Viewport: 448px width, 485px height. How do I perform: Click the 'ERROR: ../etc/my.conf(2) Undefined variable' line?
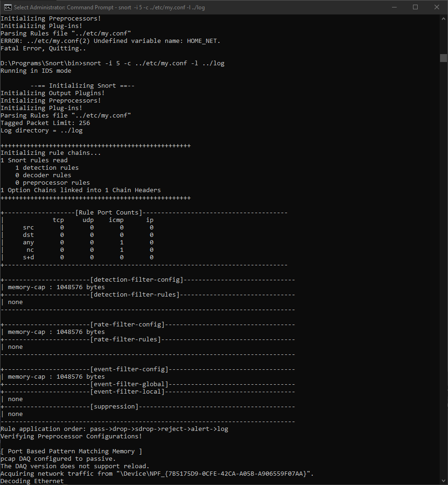(x=110, y=41)
